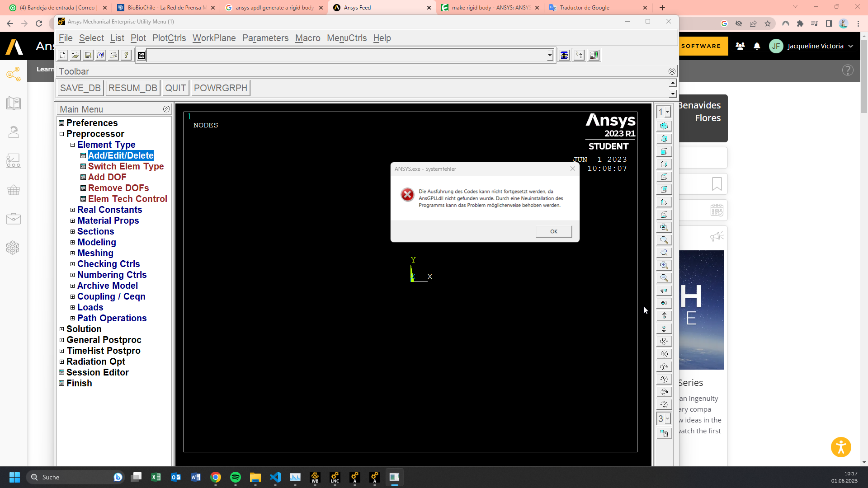Pan model left with the left arrow icon
The width and height of the screenshot is (868, 488).
coord(664,291)
